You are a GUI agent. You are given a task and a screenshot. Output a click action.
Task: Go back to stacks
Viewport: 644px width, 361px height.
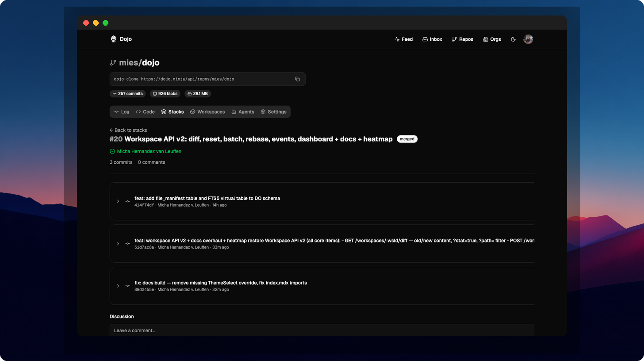click(x=128, y=130)
